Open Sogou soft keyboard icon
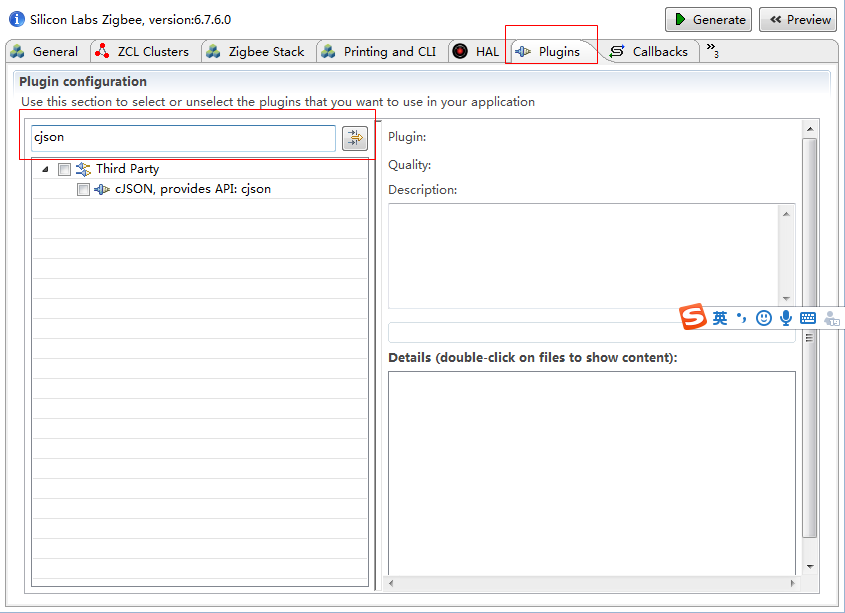Screen dimensions: 845x613 click(x=808, y=318)
